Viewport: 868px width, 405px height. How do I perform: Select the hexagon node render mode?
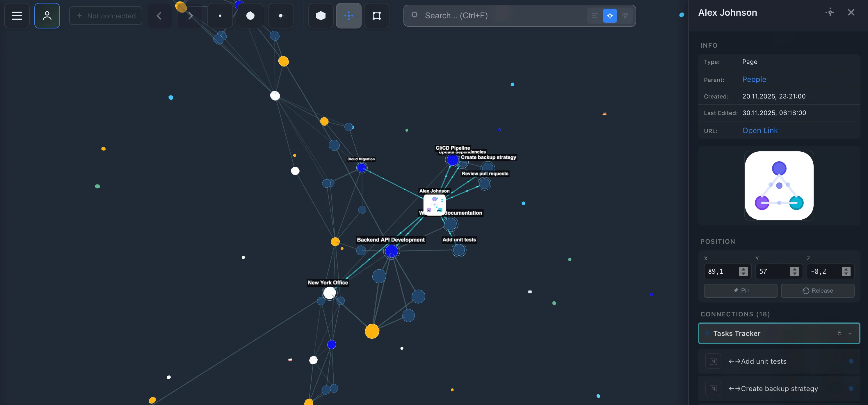click(x=320, y=15)
